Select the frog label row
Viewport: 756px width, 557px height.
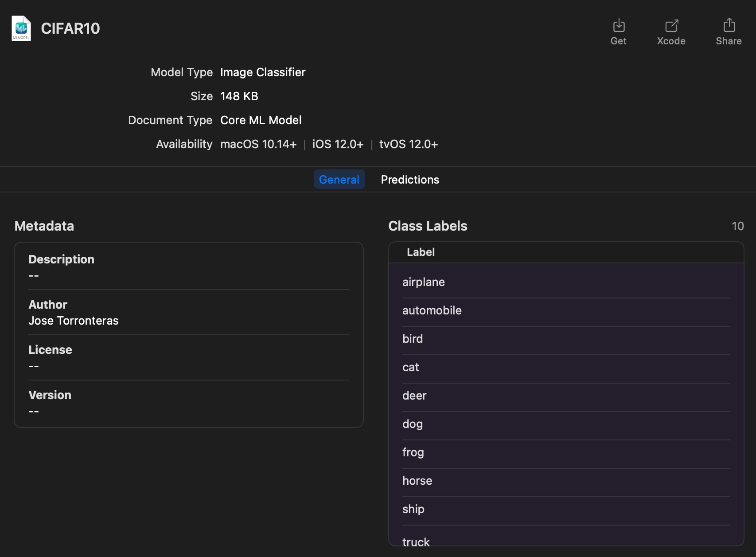[x=566, y=452]
